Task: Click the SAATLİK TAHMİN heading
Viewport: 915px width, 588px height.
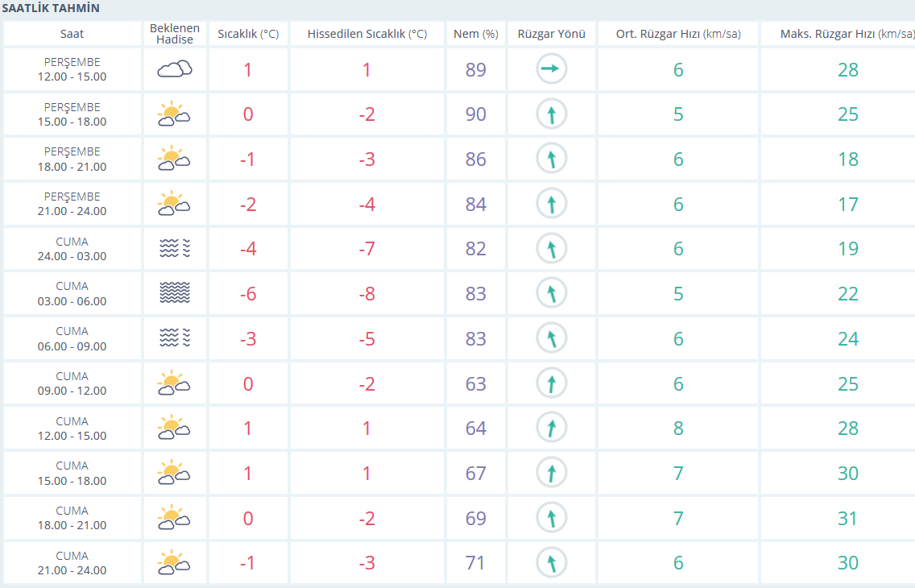Action: coord(51,9)
